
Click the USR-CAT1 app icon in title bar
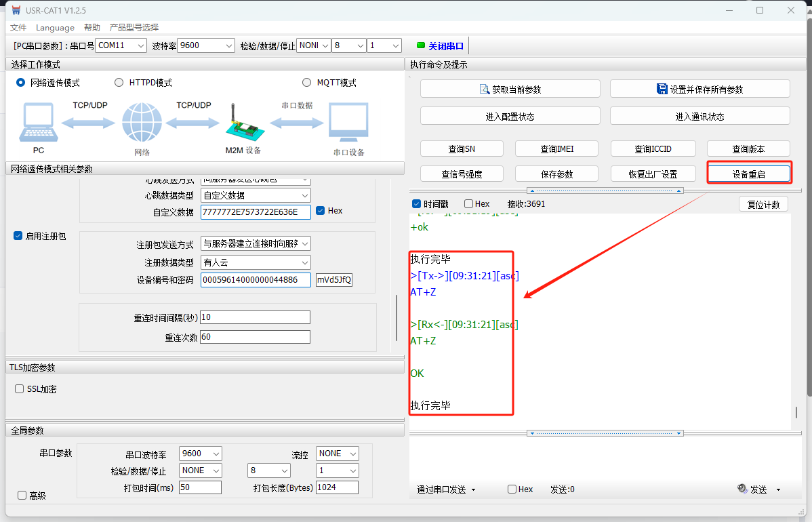(x=16, y=10)
